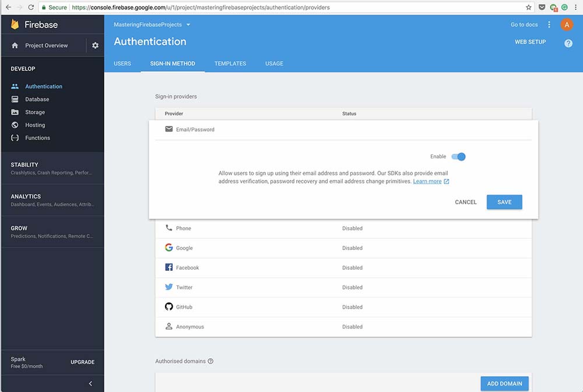The image size is (583, 392).
Task: Expand the Stability section
Action: coord(52,168)
